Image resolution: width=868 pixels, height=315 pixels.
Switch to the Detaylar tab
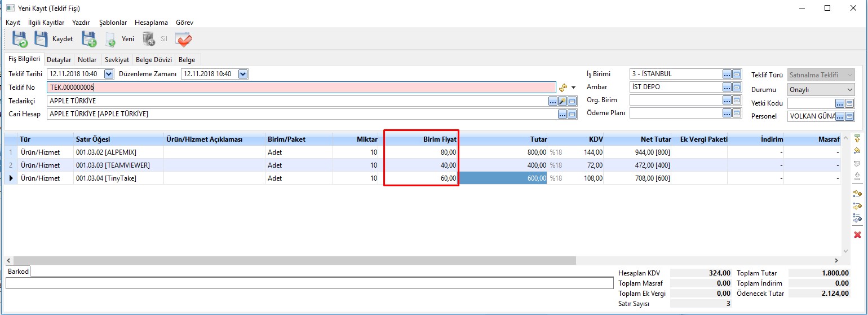[x=59, y=59]
